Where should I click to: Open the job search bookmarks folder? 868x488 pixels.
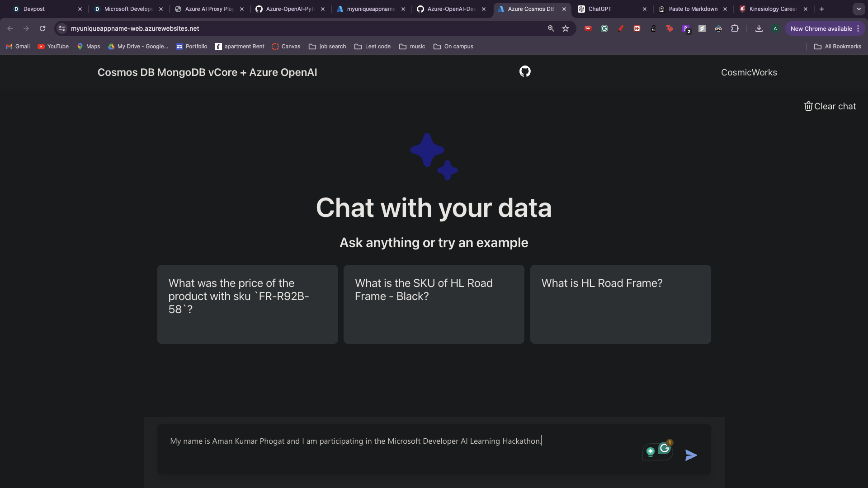327,47
